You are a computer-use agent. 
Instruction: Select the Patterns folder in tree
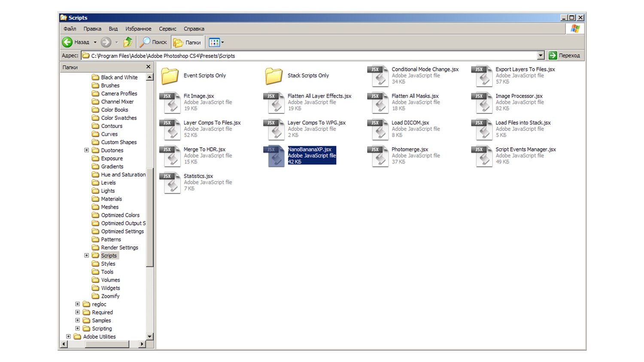tap(106, 239)
